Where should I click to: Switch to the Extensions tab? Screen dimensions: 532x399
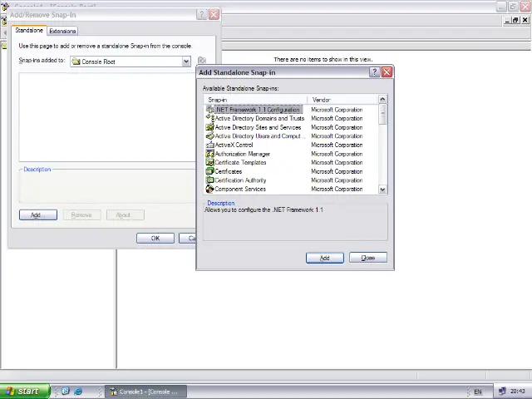tap(62, 31)
